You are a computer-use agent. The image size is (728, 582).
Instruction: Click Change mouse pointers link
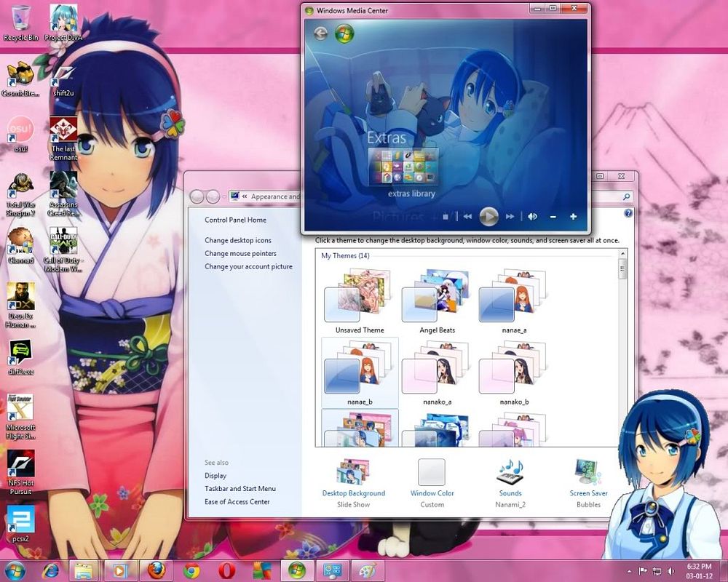[240, 253]
